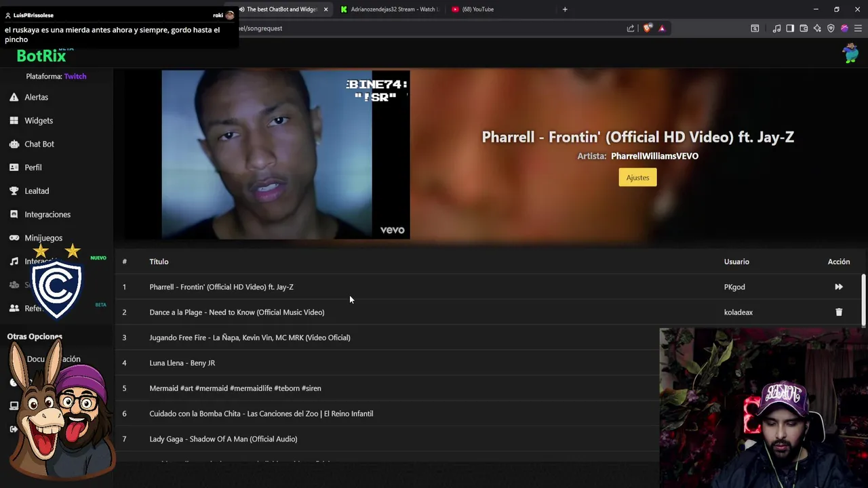Screen dimensions: 868x488
Task: Go to Lealtad section
Action: point(37,191)
